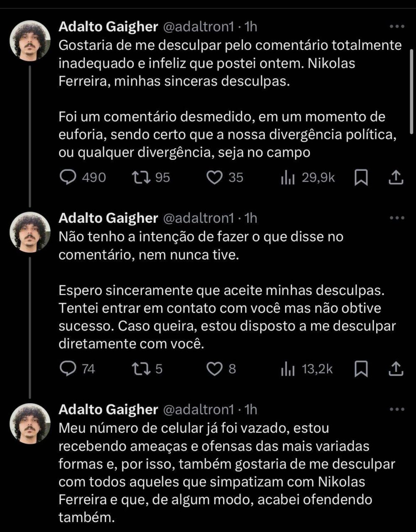The image size is (416, 532).
Task: Share the first tweet
Action: click(x=396, y=178)
